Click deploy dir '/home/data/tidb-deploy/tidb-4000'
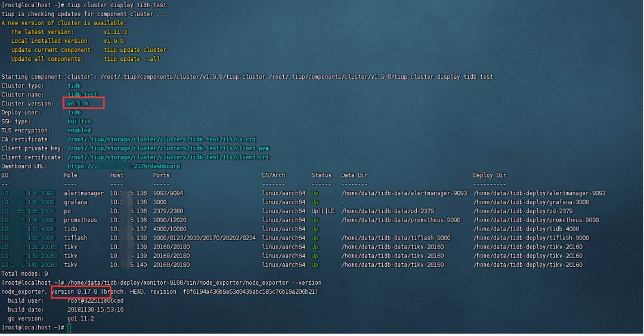The width and height of the screenshot is (644, 336). 526,229
